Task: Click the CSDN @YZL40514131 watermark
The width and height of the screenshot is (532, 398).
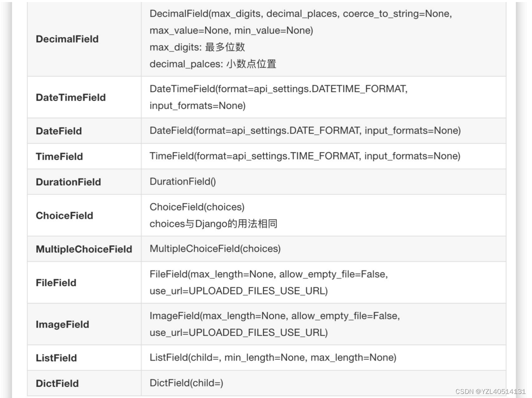Action: tap(490, 391)
